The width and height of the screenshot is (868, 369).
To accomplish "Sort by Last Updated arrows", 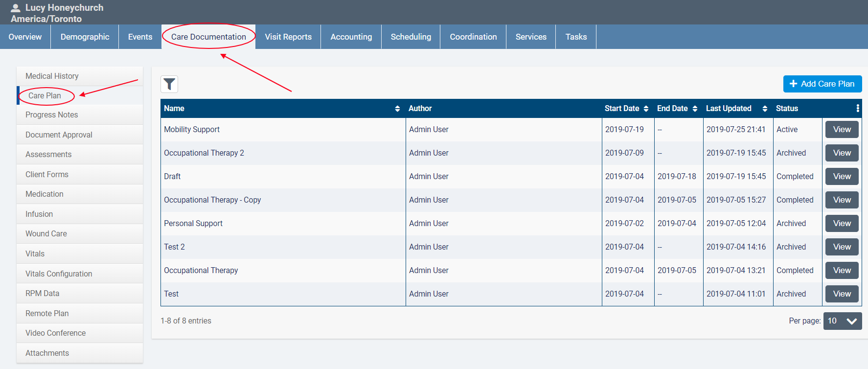I will pos(765,109).
